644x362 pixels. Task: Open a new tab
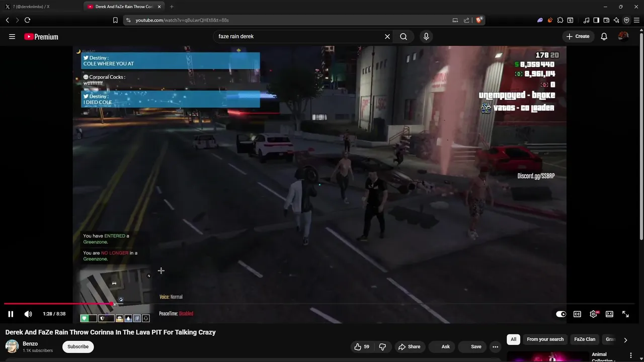tap(172, 7)
